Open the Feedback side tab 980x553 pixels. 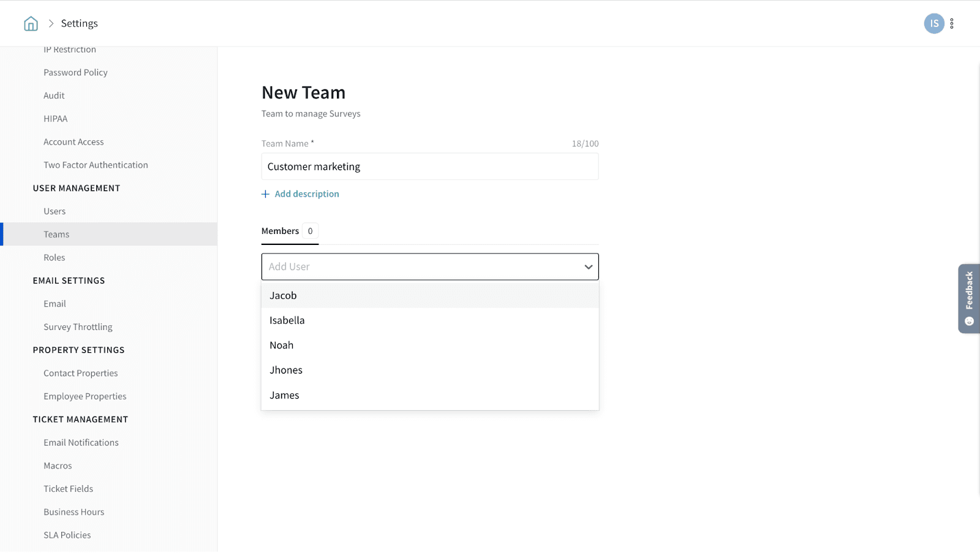point(968,298)
